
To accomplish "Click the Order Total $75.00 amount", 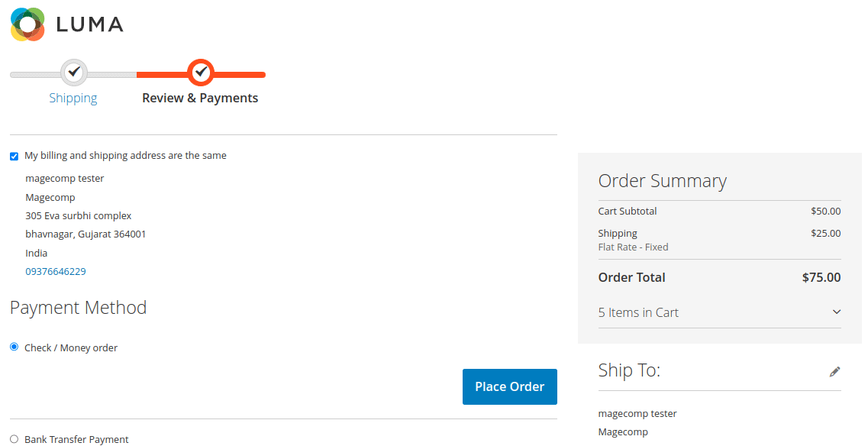I will (821, 278).
